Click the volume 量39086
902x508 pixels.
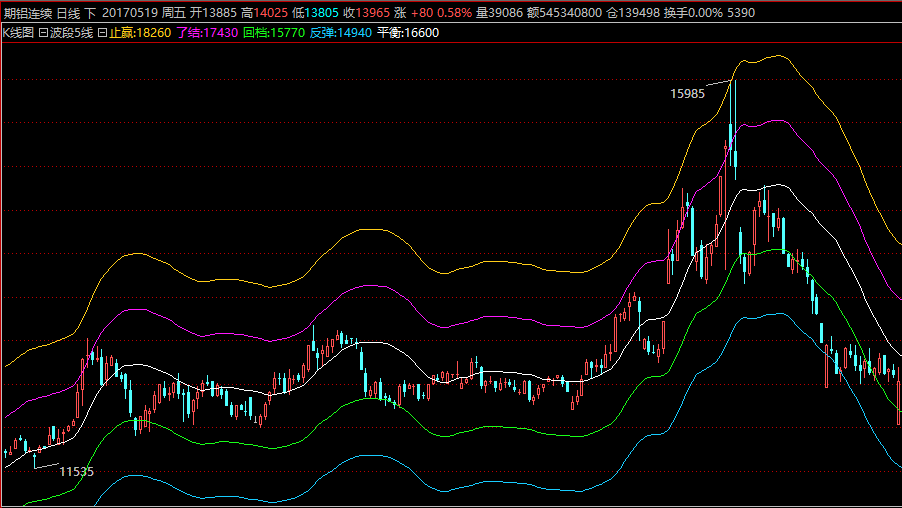499,13
